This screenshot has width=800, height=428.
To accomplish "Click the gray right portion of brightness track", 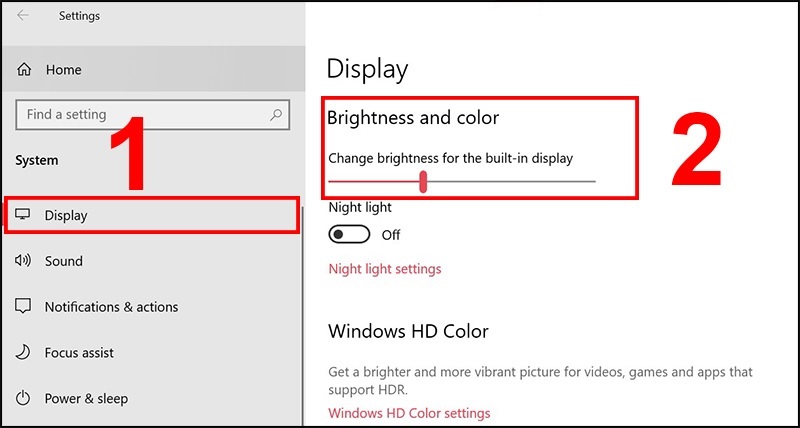I will [x=511, y=181].
